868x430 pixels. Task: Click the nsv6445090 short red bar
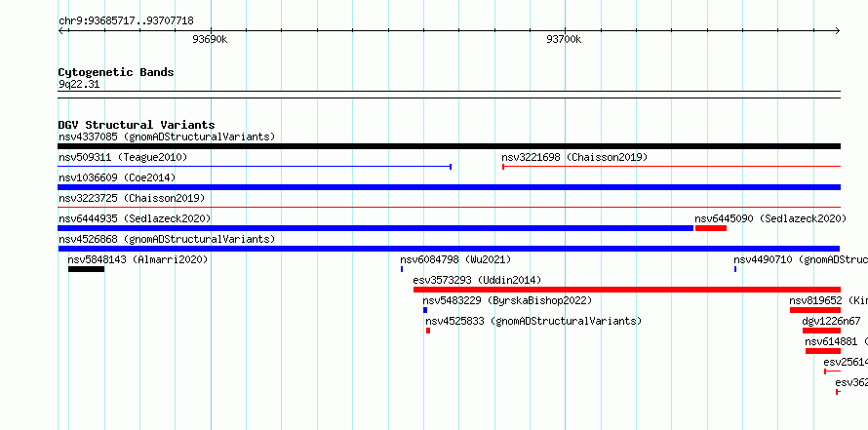711,228
